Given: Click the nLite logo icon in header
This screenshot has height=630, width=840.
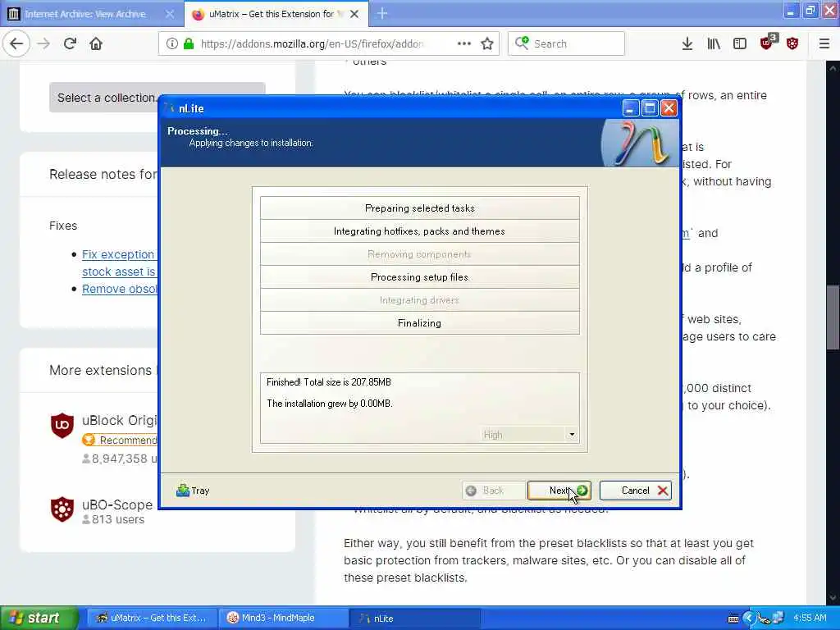Looking at the screenshot, I should click(x=638, y=143).
